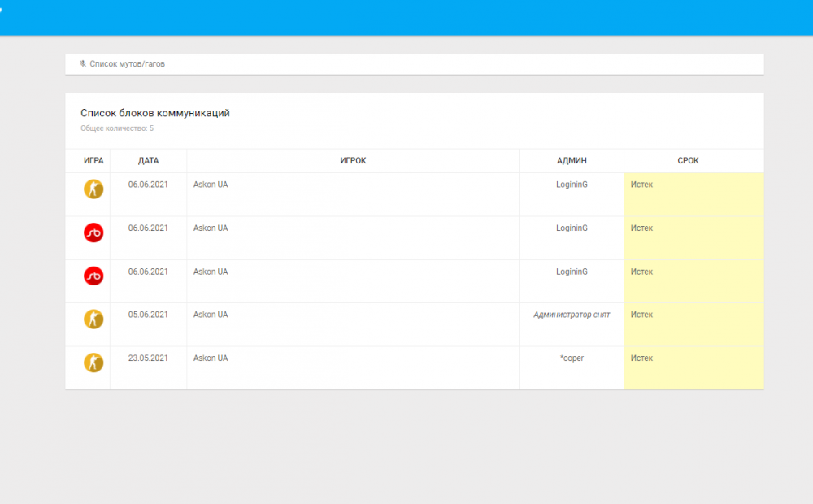Click game icon in the 05.06.2021 row

click(x=93, y=319)
